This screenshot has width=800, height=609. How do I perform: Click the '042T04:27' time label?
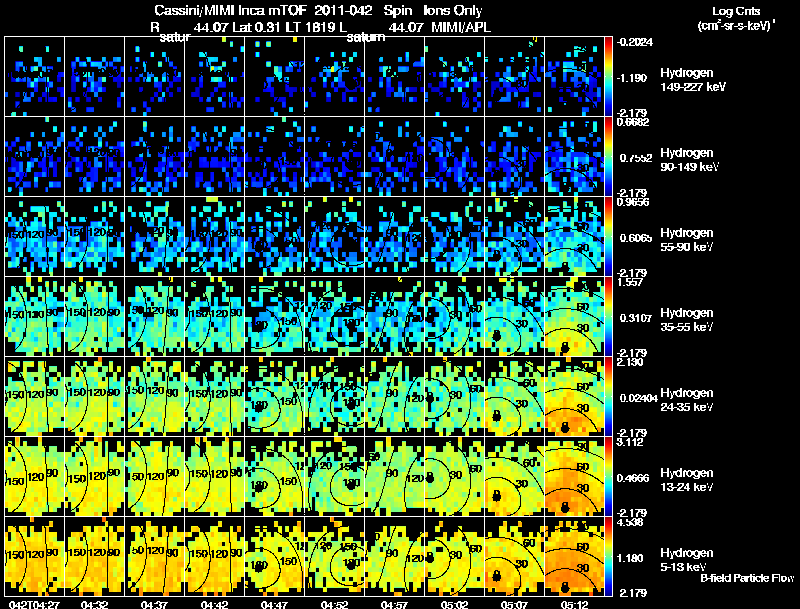pyautogui.click(x=34, y=604)
